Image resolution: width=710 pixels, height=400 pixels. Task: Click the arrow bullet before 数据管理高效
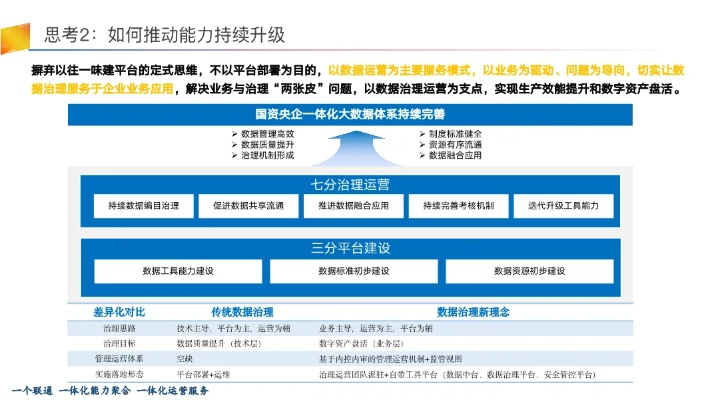233,133
